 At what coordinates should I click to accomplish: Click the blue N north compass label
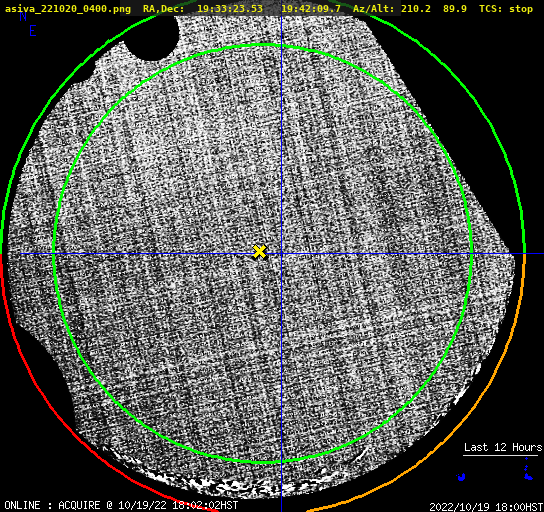click(x=23, y=17)
